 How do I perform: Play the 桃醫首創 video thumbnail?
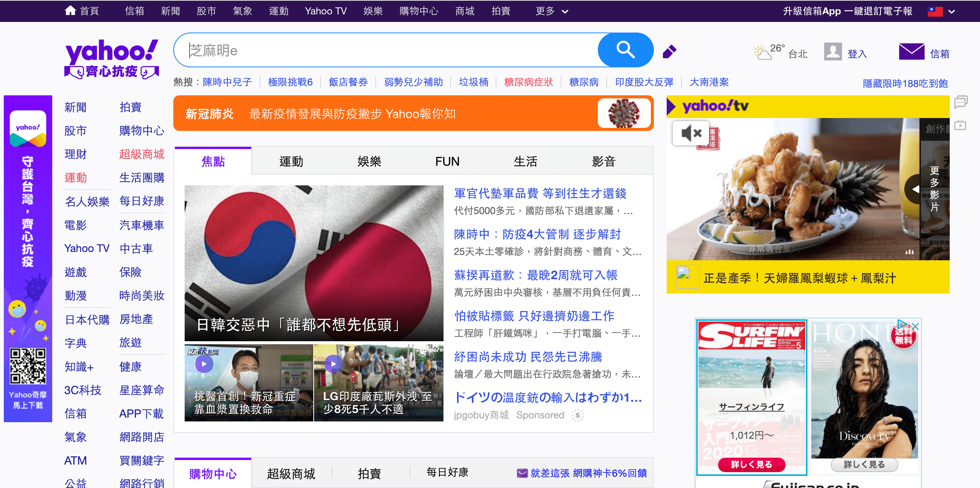pyautogui.click(x=204, y=364)
